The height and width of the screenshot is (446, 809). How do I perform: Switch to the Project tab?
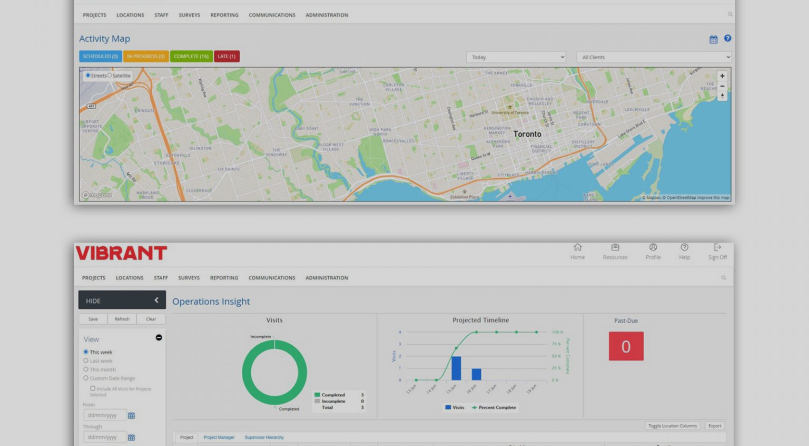186,437
